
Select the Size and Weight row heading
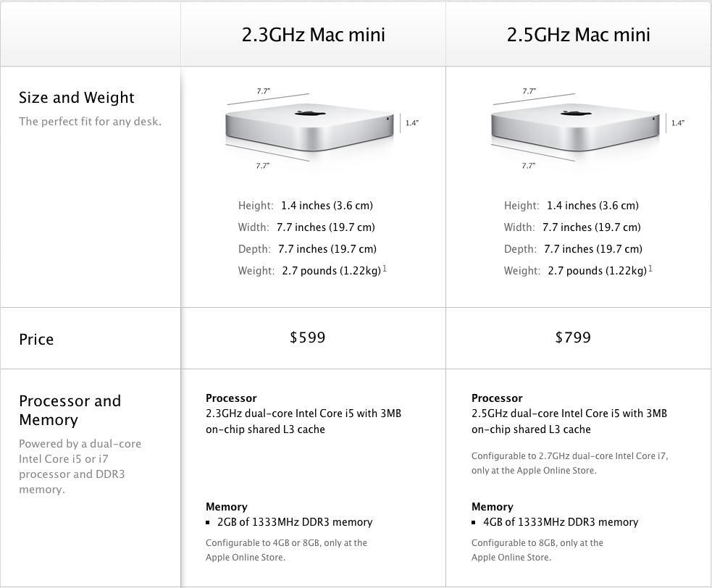[x=77, y=98]
